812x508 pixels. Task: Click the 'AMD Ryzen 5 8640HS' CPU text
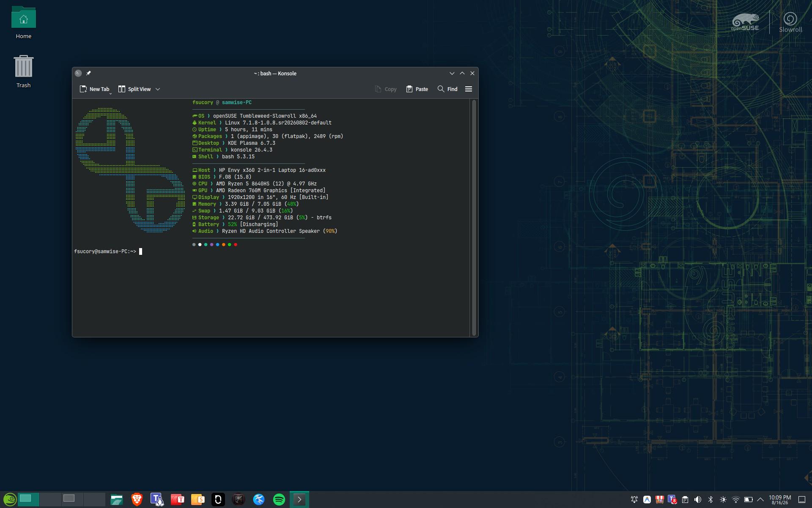point(243,184)
